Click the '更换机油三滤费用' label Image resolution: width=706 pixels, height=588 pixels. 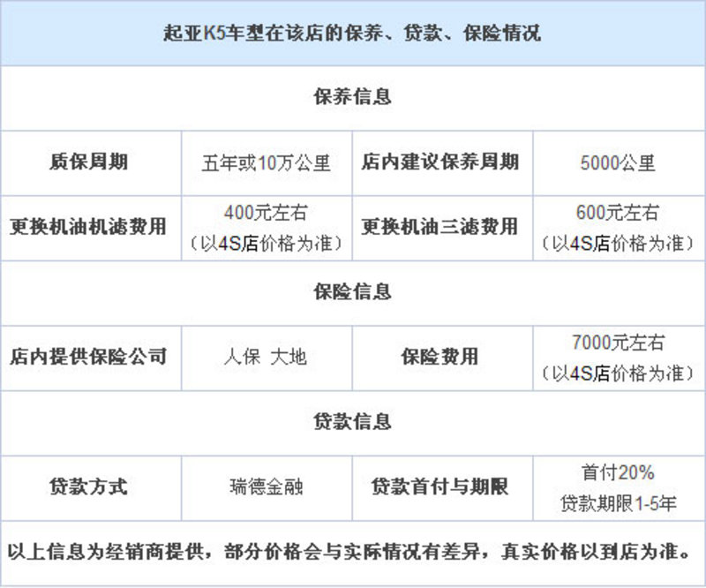point(439,227)
